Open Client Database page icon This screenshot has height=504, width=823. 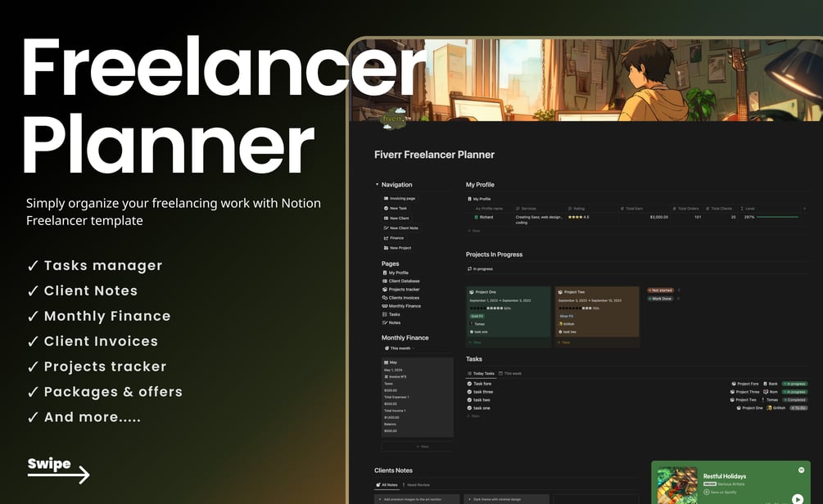(x=385, y=281)
